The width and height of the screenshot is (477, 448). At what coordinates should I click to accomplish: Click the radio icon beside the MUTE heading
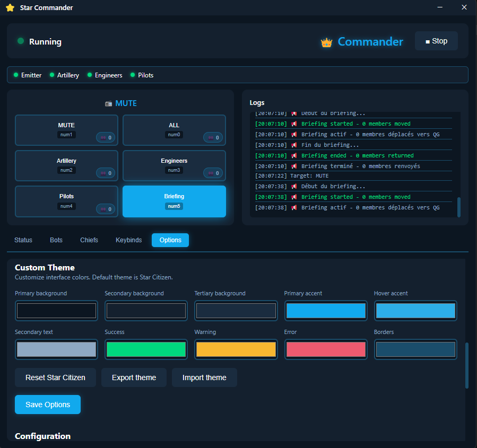click(x=109, y=103)
